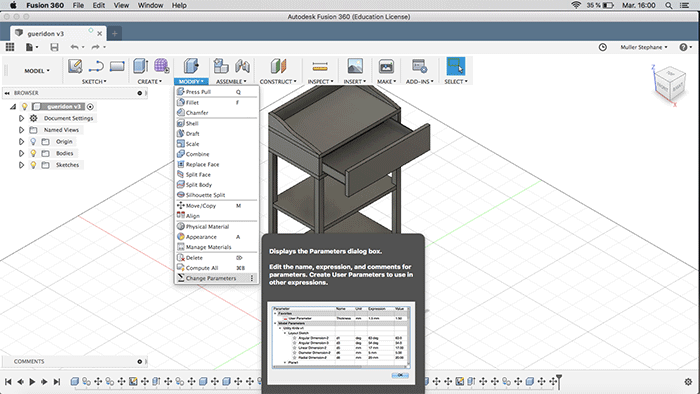This screenshot has height=394, width=700.
Task: Toggle Origin folder visibility bulb
Action: point(33,141)
